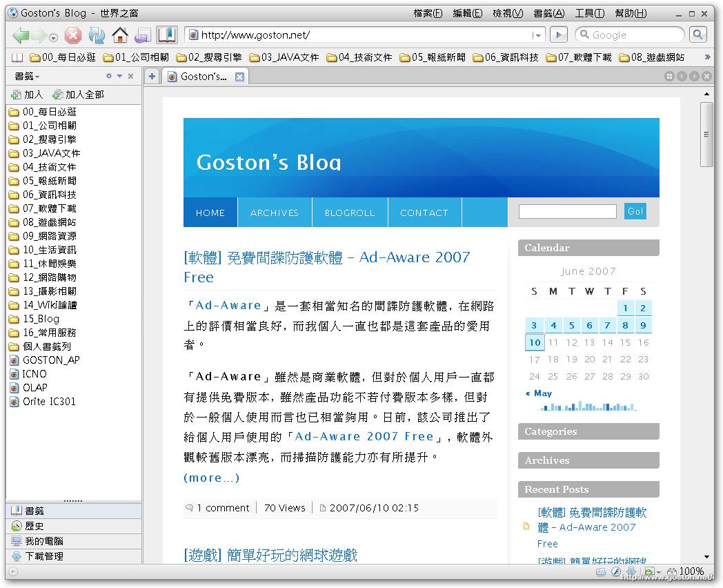The height and width of the screenshot is (588, 723).
Task: Open the (more...) link of Ad-Aware post
Action: pyautogui.click(x=212, y=478)
